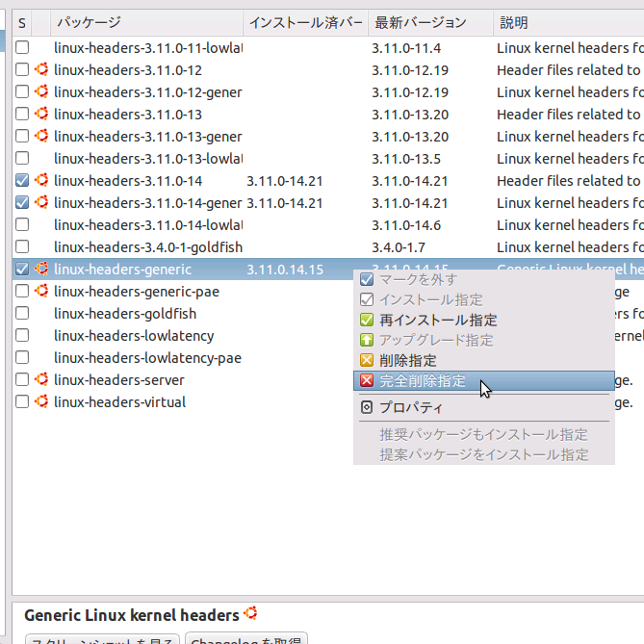Viewport: 644px width, 644px height.
Task: Click Ubuntu icon beside linux-headers-generic-pae
Action: (x=41, y=291)
